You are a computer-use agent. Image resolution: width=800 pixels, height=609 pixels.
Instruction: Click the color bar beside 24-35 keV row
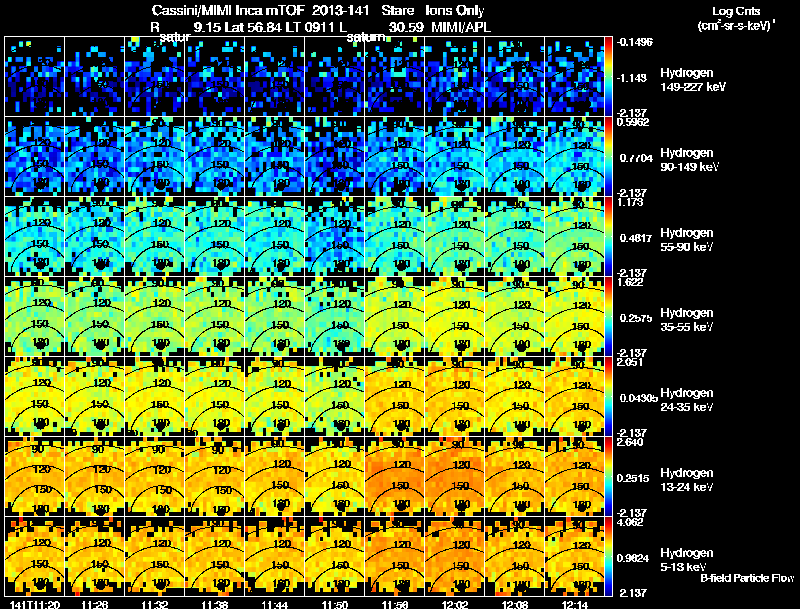coord(608,396)
